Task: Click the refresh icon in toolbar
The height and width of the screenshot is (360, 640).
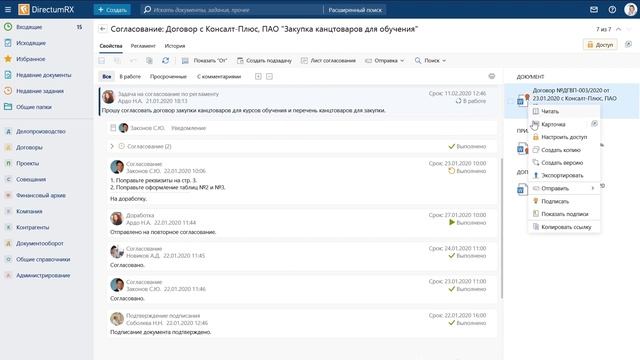Action: [165, 60]
